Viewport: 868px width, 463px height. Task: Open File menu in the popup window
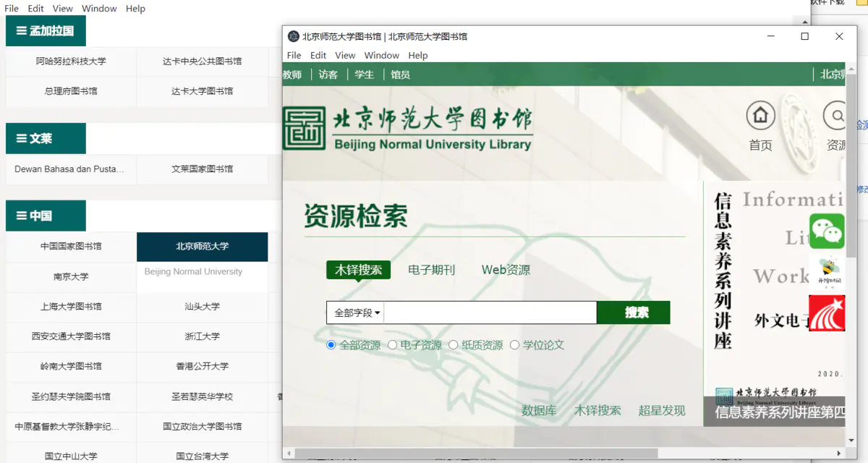point(294,55)
